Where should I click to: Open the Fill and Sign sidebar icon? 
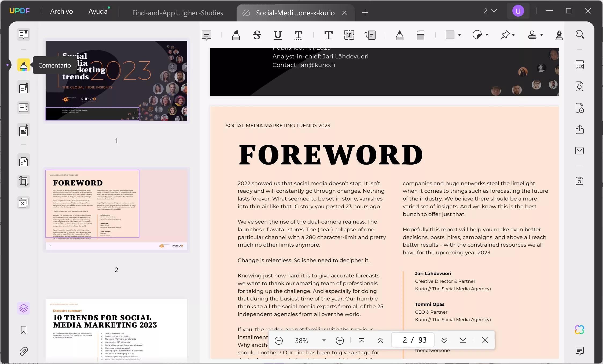24,130
